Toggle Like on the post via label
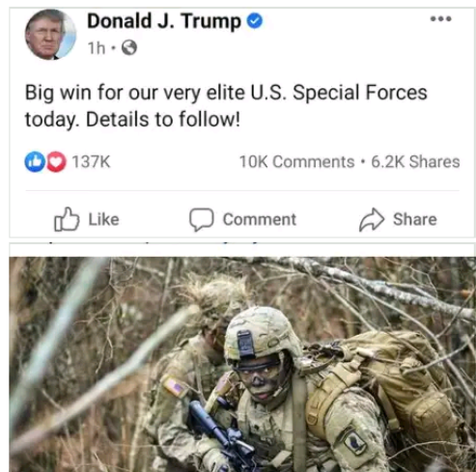This screenshot has height=472, width=476. tap(103, 220)
